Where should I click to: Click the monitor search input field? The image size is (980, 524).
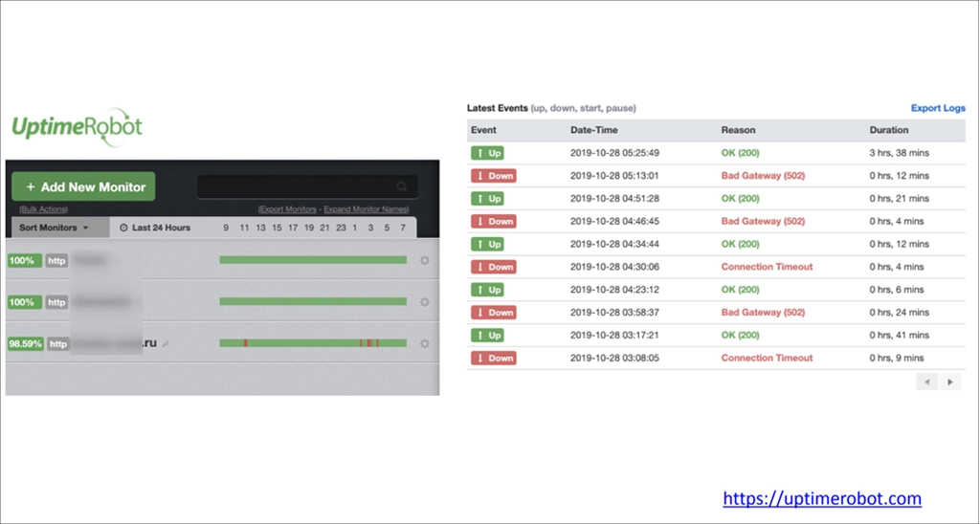pyautogui.click(x=307, y=186)
